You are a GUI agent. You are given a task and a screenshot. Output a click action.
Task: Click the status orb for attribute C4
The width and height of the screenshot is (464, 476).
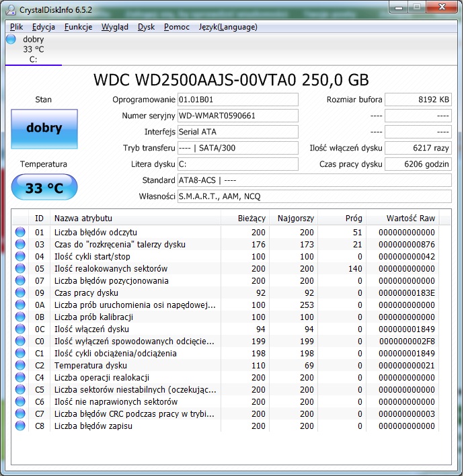point(20,378)
